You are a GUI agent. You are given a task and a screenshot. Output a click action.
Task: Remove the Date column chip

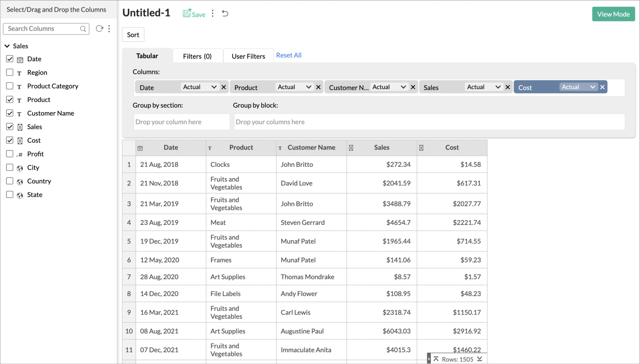click(224, 87)
